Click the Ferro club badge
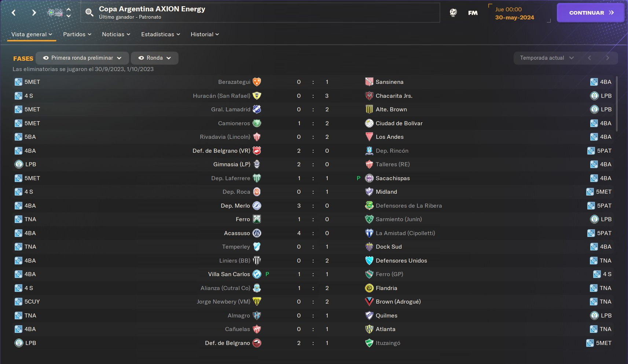628x364 pixels. [x=257, y=219]
